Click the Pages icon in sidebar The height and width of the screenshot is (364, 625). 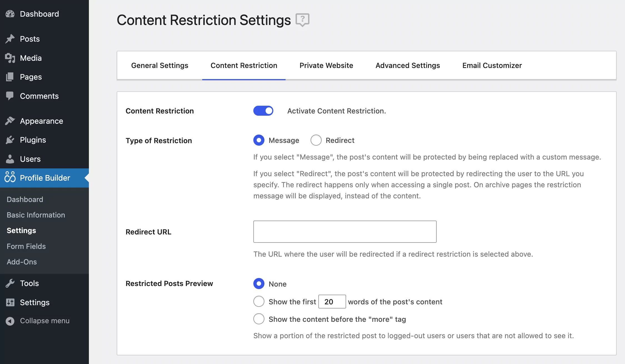[x=10, y=77]
